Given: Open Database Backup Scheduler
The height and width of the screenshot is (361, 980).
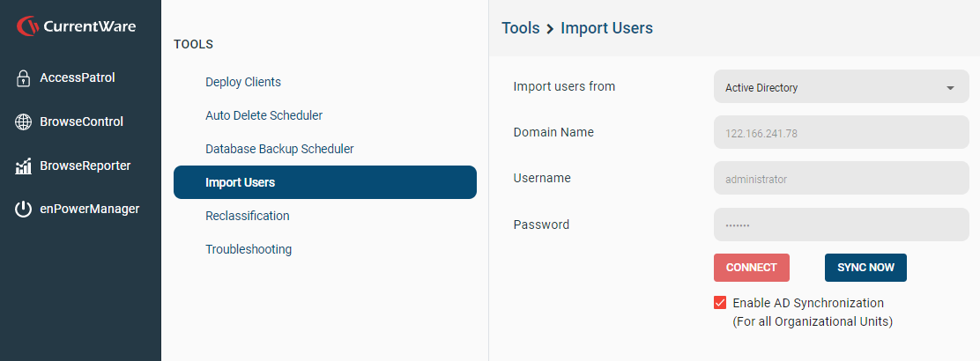Looking at the screenshot, I should pyautogui.click(x=279, y=150).
